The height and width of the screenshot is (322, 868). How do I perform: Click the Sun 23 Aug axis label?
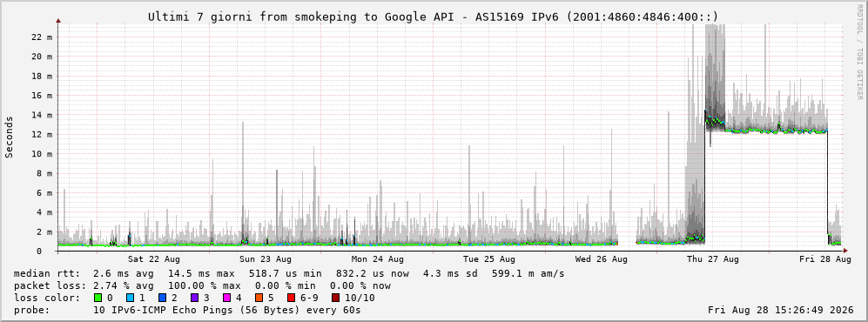pos(266,259)
